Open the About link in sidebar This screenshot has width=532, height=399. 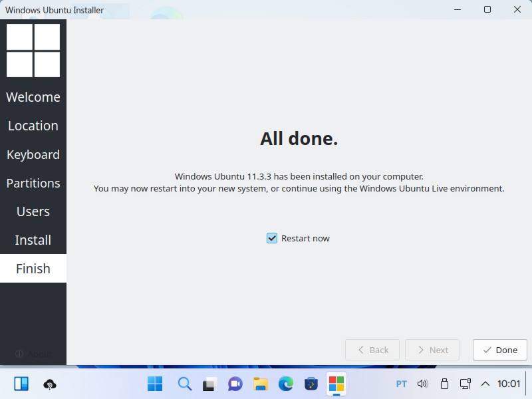(33, 354)
